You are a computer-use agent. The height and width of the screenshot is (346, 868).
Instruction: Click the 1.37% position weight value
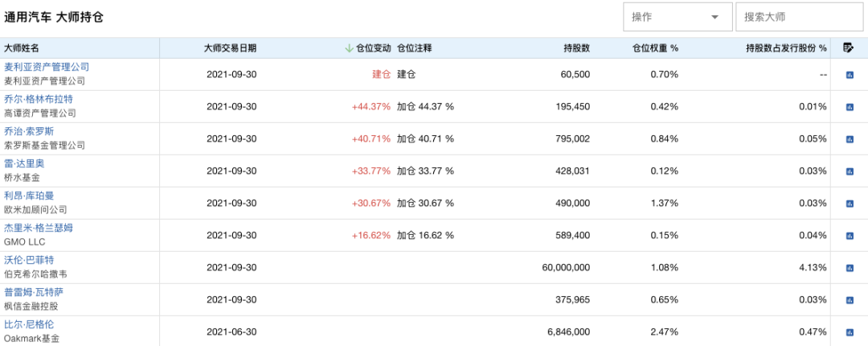tap(665, 204)
